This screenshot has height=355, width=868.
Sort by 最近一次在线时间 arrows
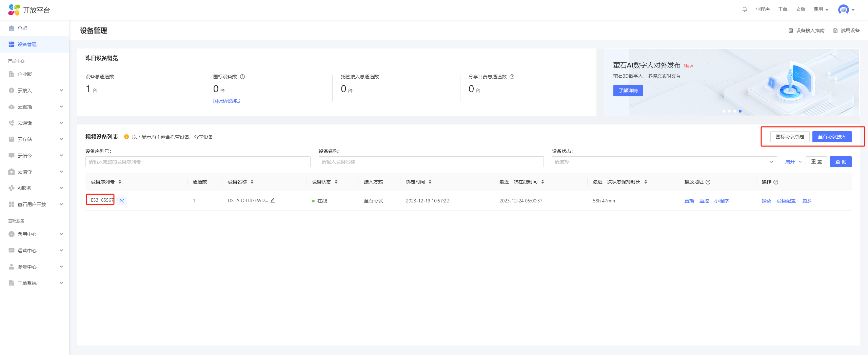coord(542,182)
